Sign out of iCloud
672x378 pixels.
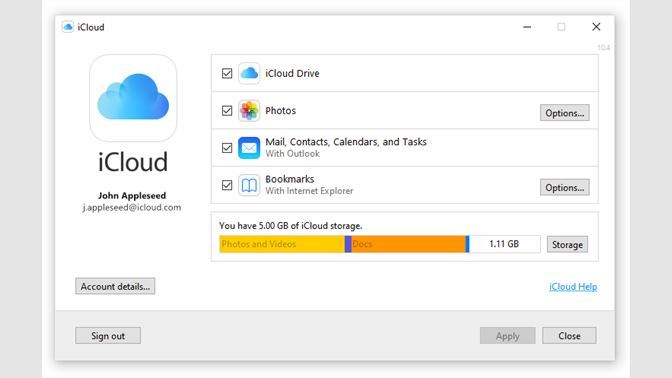[108, 336]
